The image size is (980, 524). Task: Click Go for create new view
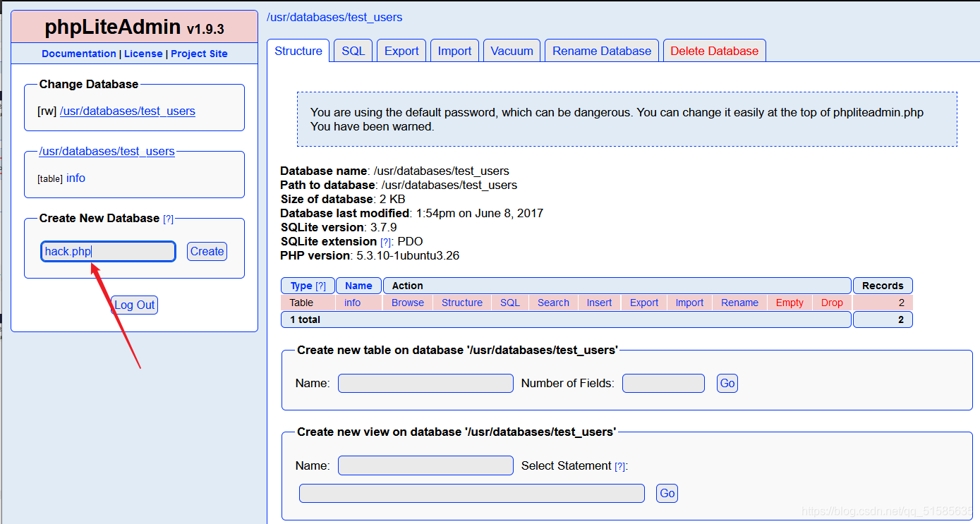[x=667, y=493]
